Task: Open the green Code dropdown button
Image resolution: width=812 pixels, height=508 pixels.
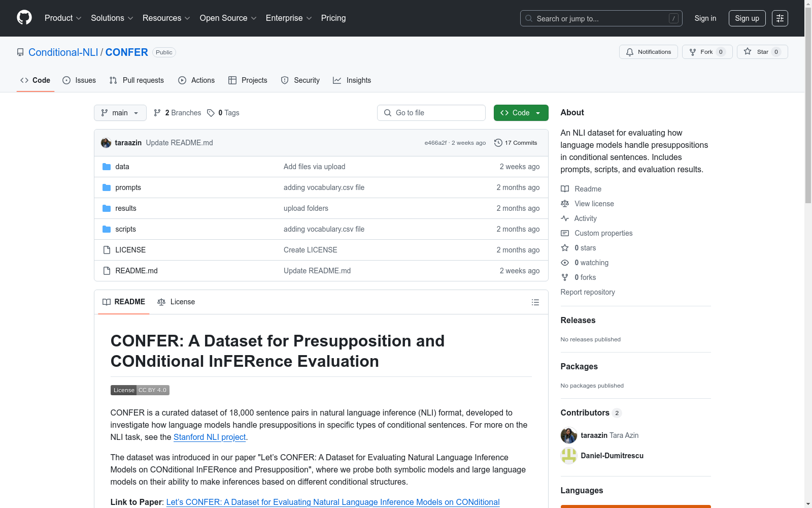Action: 521,113
